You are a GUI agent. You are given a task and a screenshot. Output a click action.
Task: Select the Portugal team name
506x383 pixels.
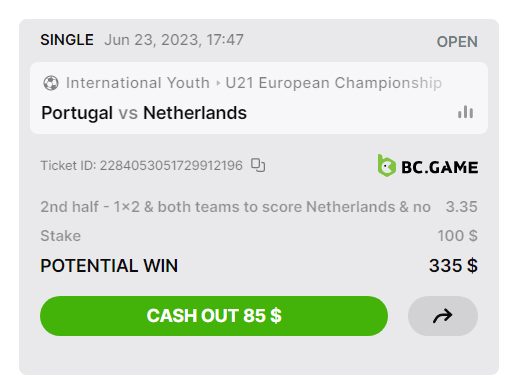click(77, 113)
